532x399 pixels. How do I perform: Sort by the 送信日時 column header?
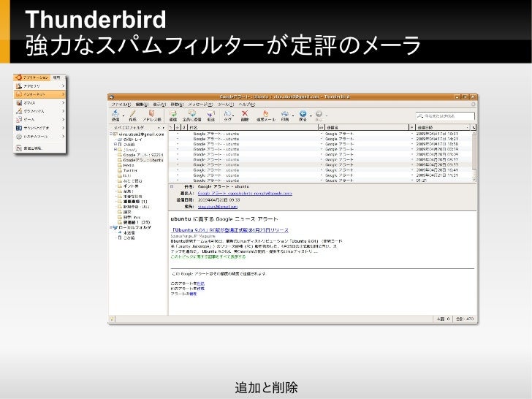(x=443, y=127)
